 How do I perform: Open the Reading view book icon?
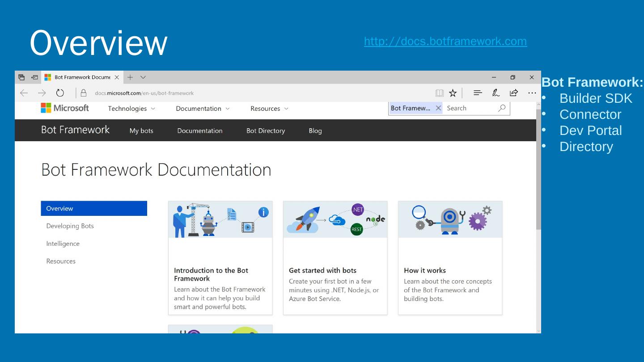tap(440, 93)
